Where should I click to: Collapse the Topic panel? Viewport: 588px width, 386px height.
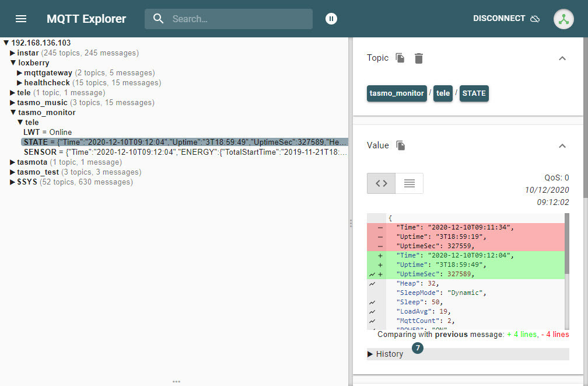point(562,58)
